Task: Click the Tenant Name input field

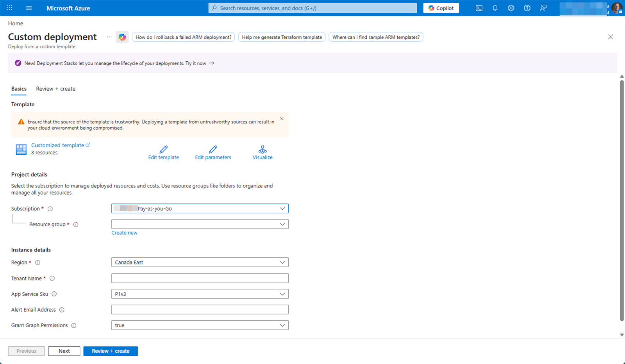Action: [200, 278]
